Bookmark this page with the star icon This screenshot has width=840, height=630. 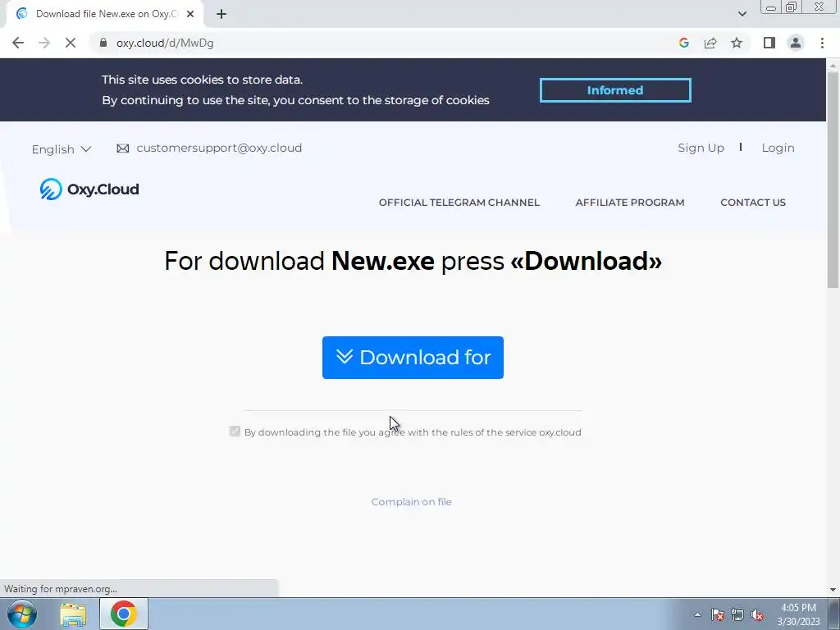737,43
